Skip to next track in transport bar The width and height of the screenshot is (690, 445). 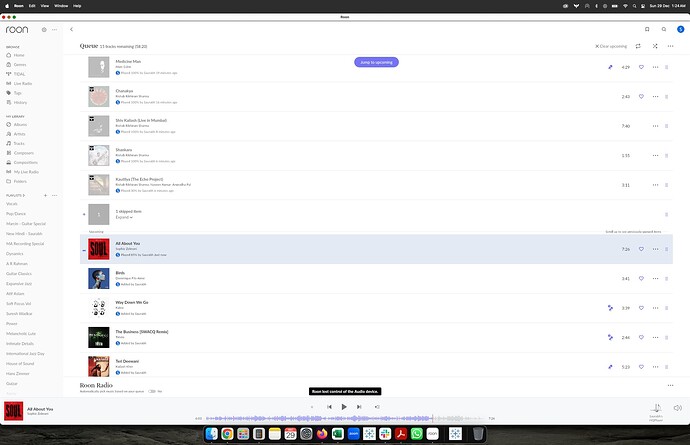(358, 407)
